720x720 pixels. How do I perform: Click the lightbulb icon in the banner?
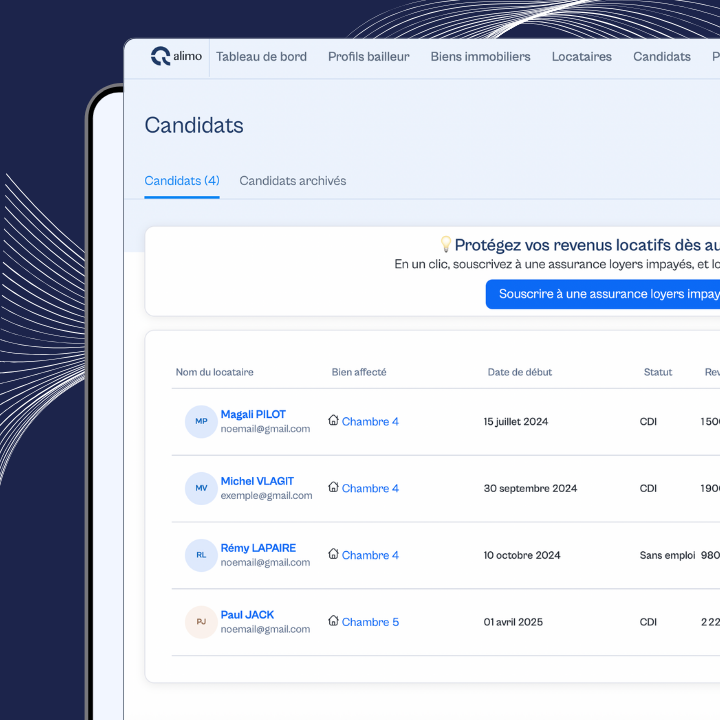446,245
